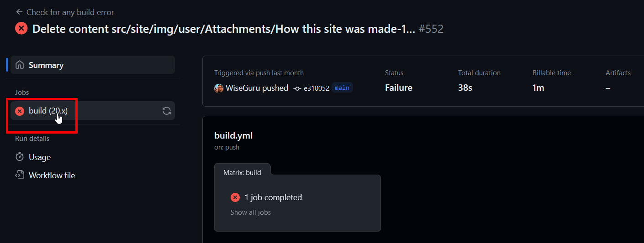The width and height of the screenshot is (644, 243).
Task: Click the Matrix: build tab
Action: click(242, 173)
